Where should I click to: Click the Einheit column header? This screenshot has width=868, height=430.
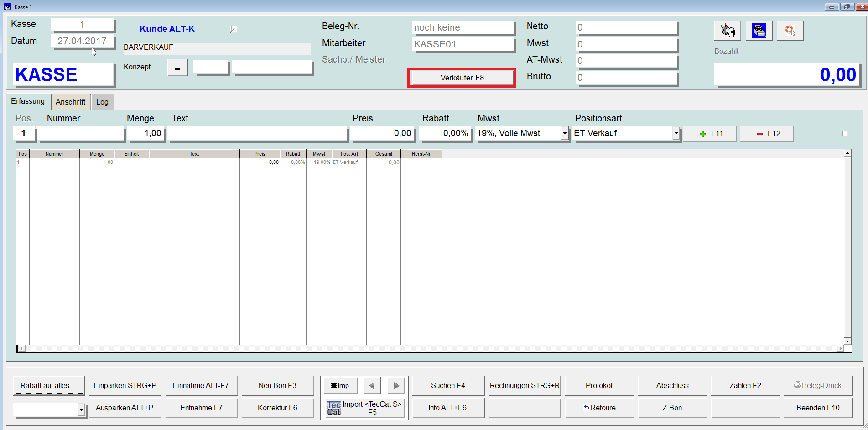coord(131,154)
